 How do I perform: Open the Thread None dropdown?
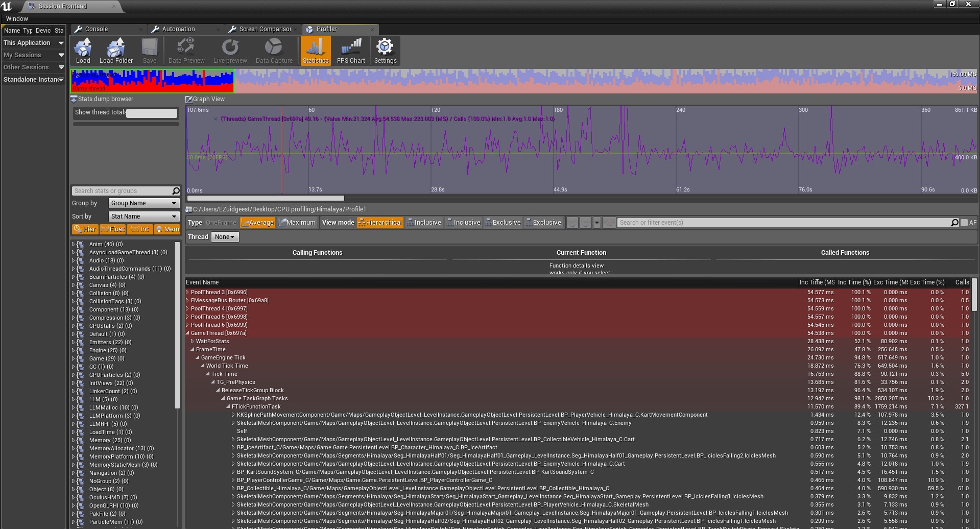point(225,237)
